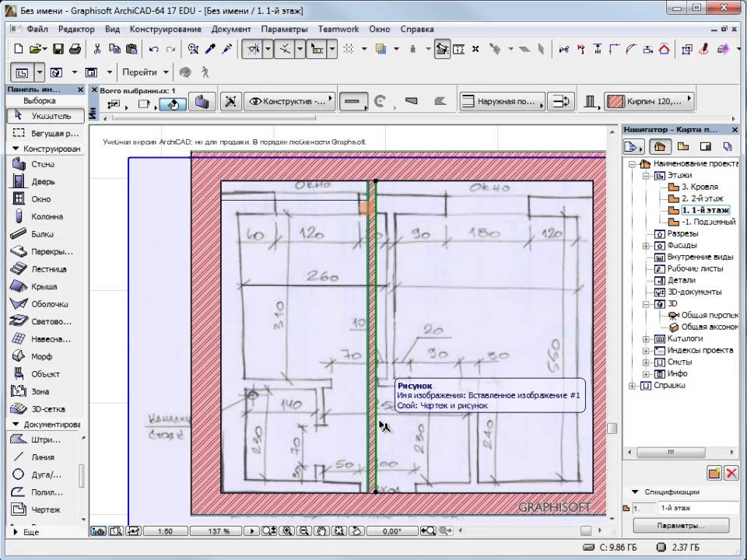The height and width of the screenshot is (560, 747).
Task: Open the Teamwork menu
Action: coord(338,29)
